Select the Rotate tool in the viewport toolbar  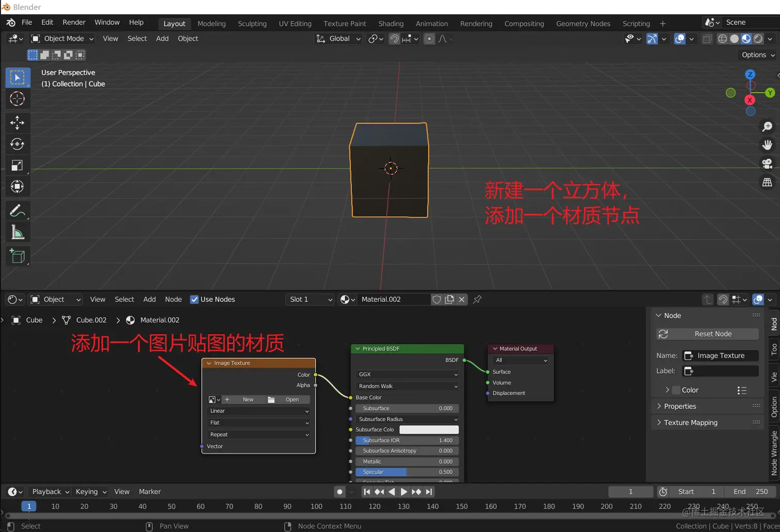click(x=17, y=144)
